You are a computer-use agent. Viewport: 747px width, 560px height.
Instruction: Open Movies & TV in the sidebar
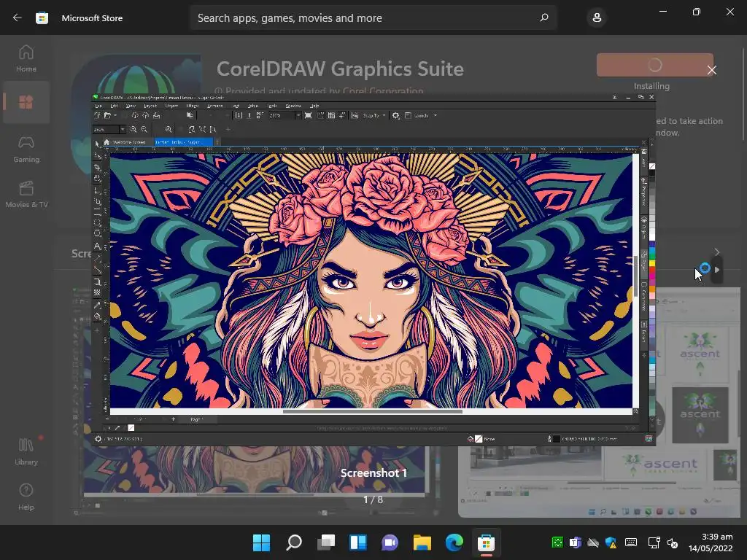(26, 194)
